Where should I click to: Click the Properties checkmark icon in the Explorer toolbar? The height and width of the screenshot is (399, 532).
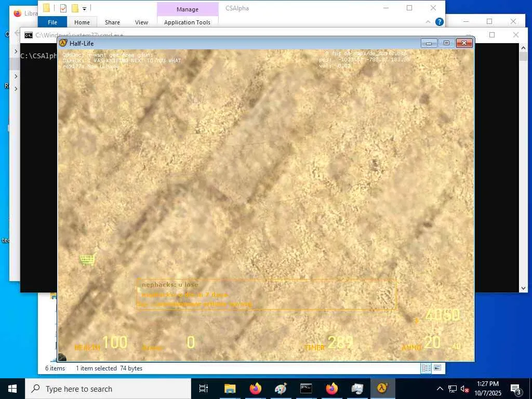63,8
